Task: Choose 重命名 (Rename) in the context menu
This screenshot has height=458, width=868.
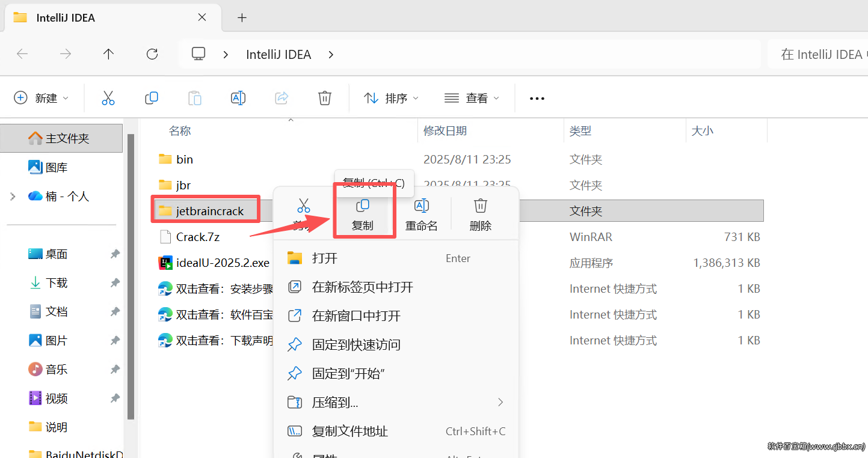Action: [x=422, y=214]
